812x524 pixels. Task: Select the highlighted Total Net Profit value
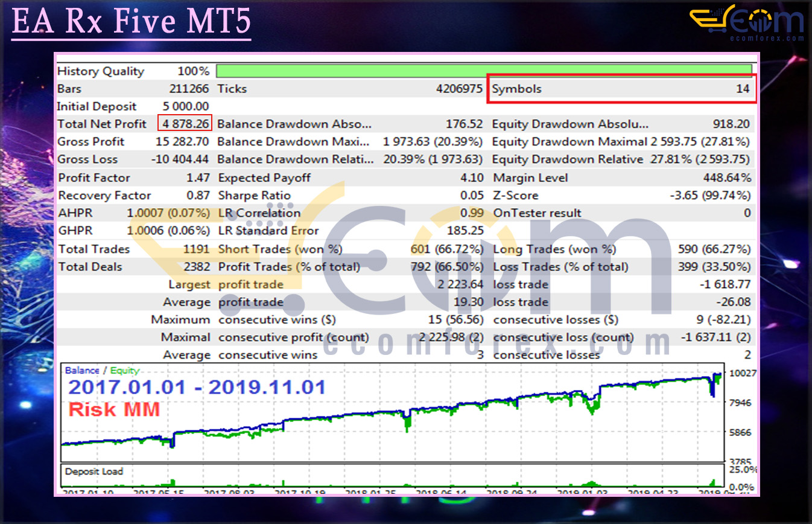pos(186,124)
